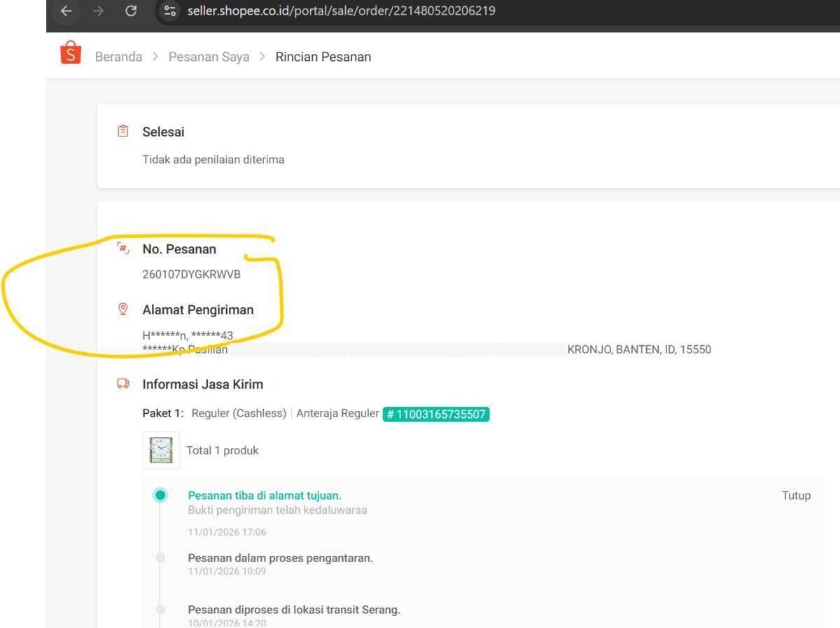Viewport: 840px width, 628px height.
Task: Click 'Pesanan tiba di alamat tujuan' status
Action: [265, 496]
